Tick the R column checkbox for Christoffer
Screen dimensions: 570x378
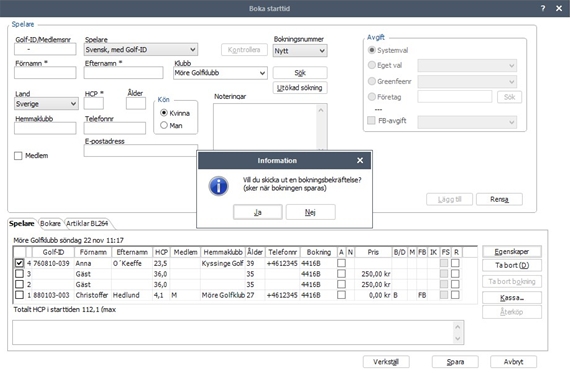455,294
